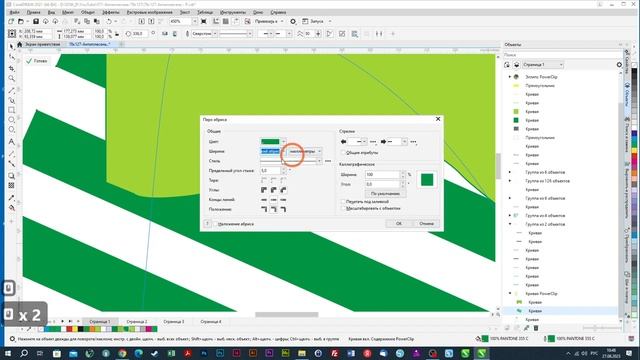The height and width of the screenshot is (360, 640).
Task: Click the New document toolbar icon
Action: [x=11, y=21]
